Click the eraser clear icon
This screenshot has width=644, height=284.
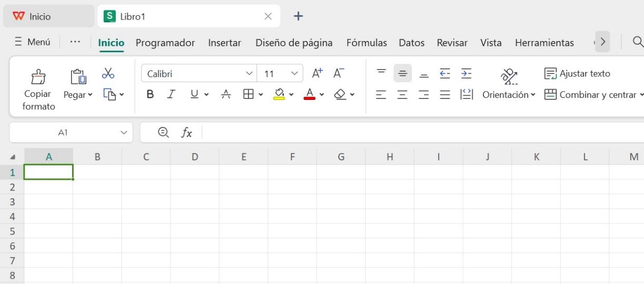click(340, 95)
